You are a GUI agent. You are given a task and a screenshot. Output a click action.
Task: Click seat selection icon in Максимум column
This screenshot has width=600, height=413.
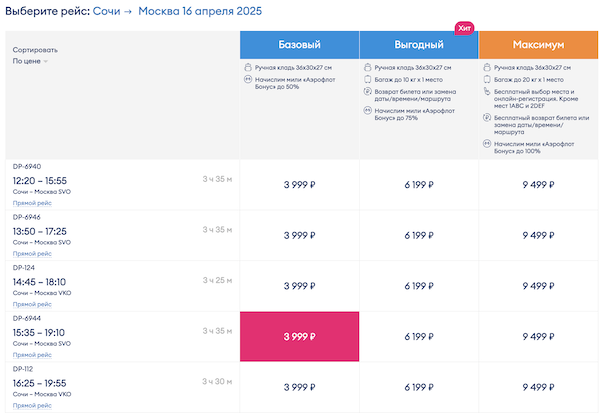[486, 91]
